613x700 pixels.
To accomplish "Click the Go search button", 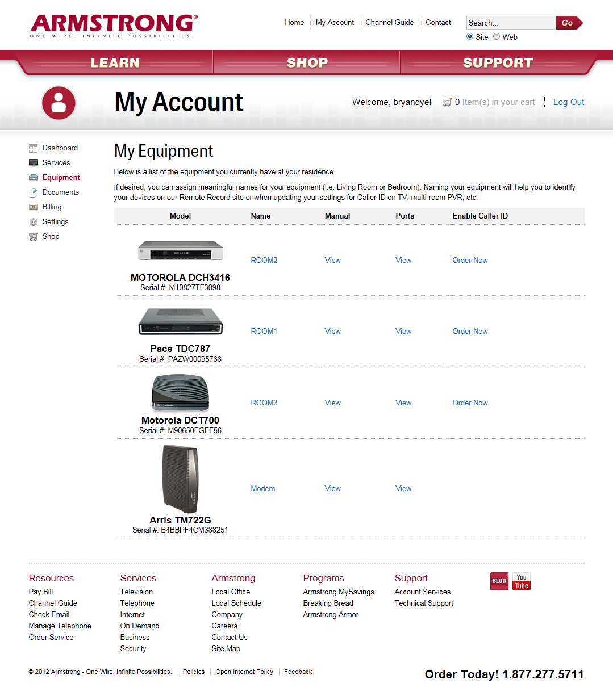I will pyautogui.click(x=568, y=23).
